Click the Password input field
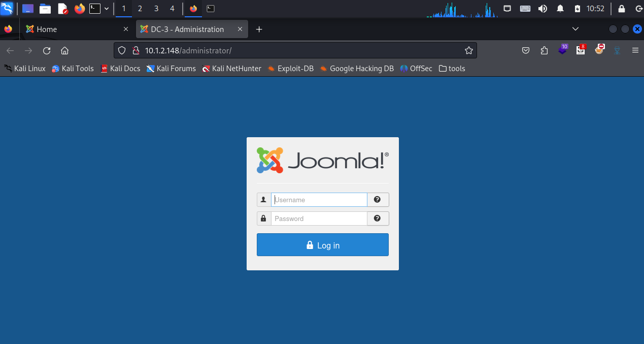644x344 pixels. [x=319, y=218]
